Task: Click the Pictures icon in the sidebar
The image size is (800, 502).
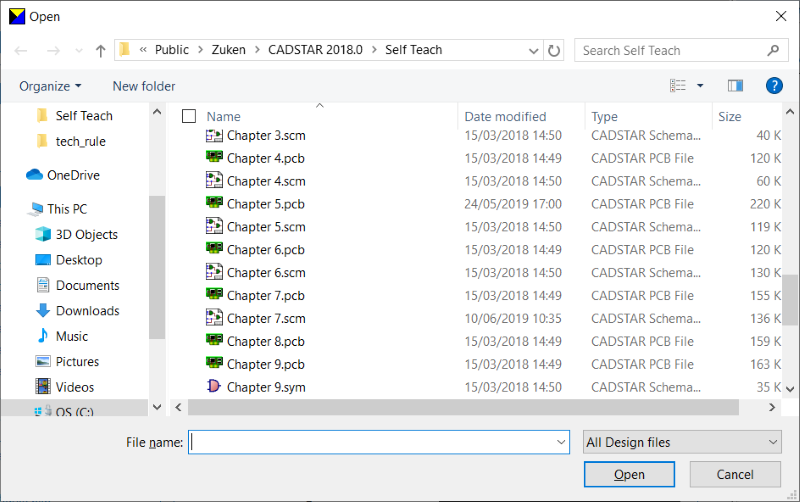Action: coord(43,361)
